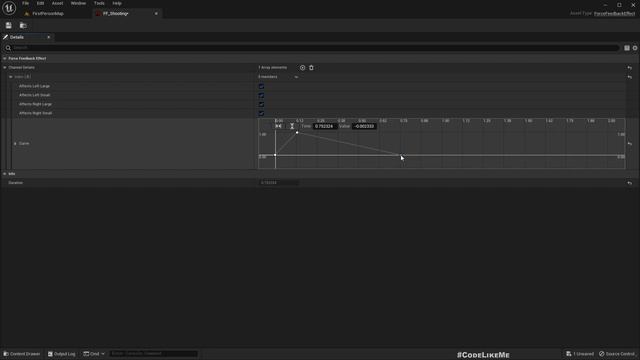Open the Asset menu
This screenshot has height=360, width=640.
(x=58, y=3)
